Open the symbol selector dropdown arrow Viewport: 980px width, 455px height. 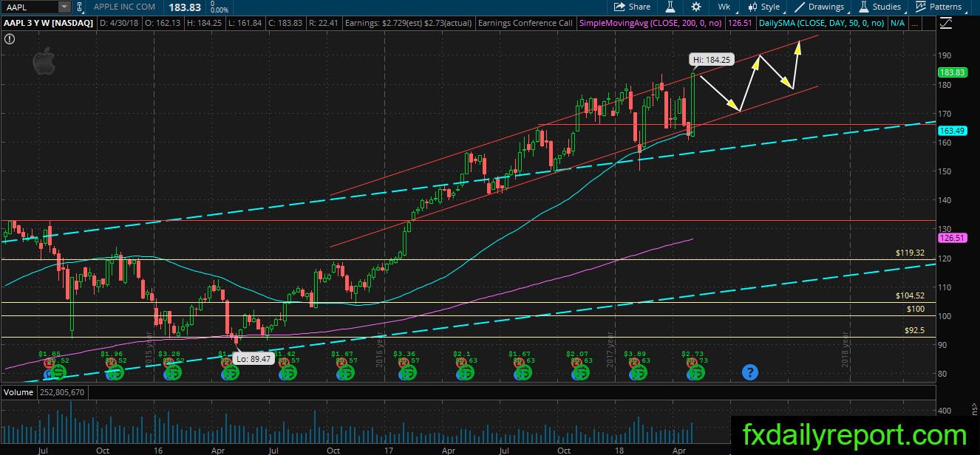point(64,7)
